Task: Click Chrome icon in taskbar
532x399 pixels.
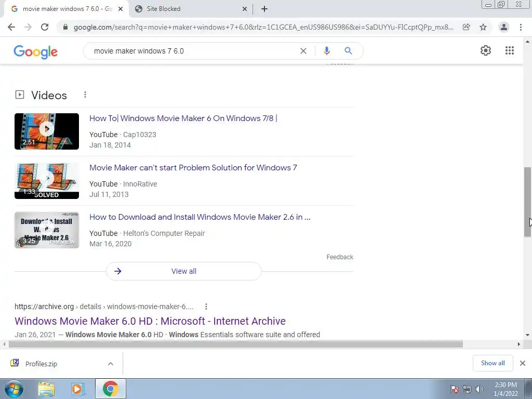Action: (x=111, y=389)
